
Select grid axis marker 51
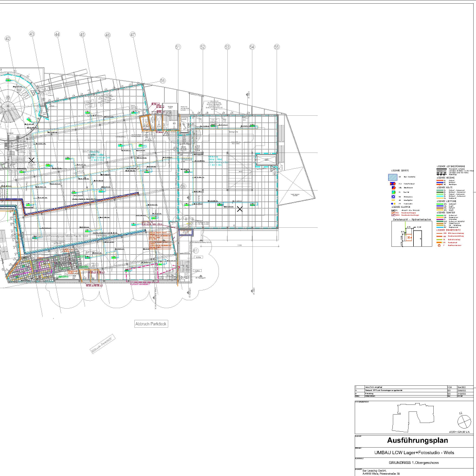pos(178,47)
